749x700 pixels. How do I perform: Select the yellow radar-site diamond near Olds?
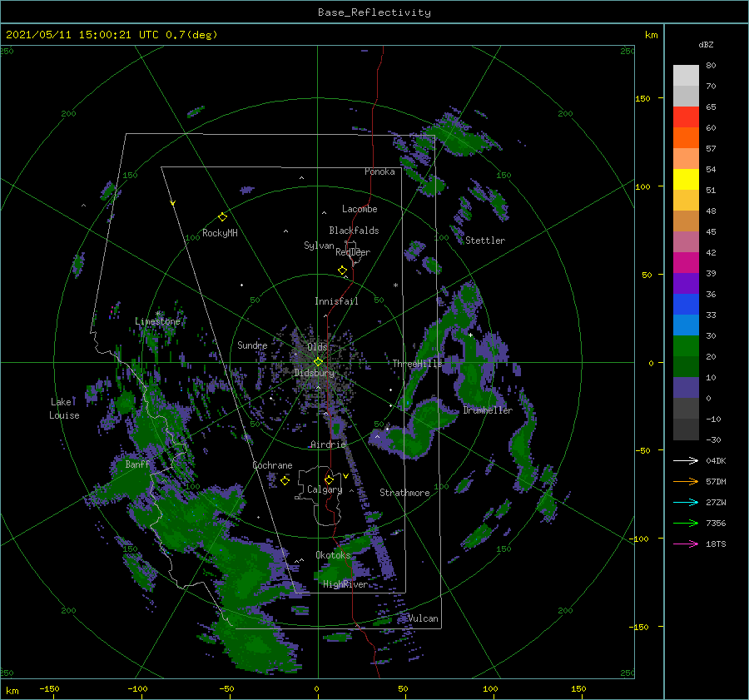click(x=318, y=362)
